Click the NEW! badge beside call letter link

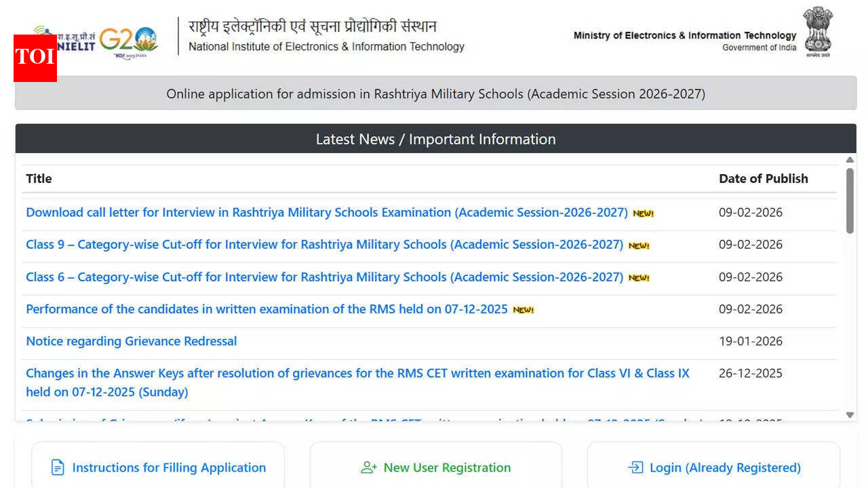[x=642, y=212]
